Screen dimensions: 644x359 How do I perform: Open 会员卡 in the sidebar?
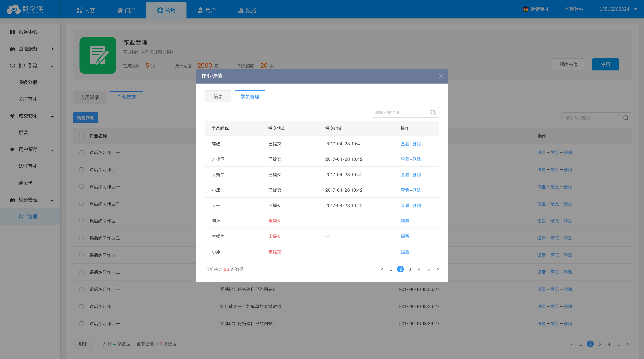(x=25, y=183)
